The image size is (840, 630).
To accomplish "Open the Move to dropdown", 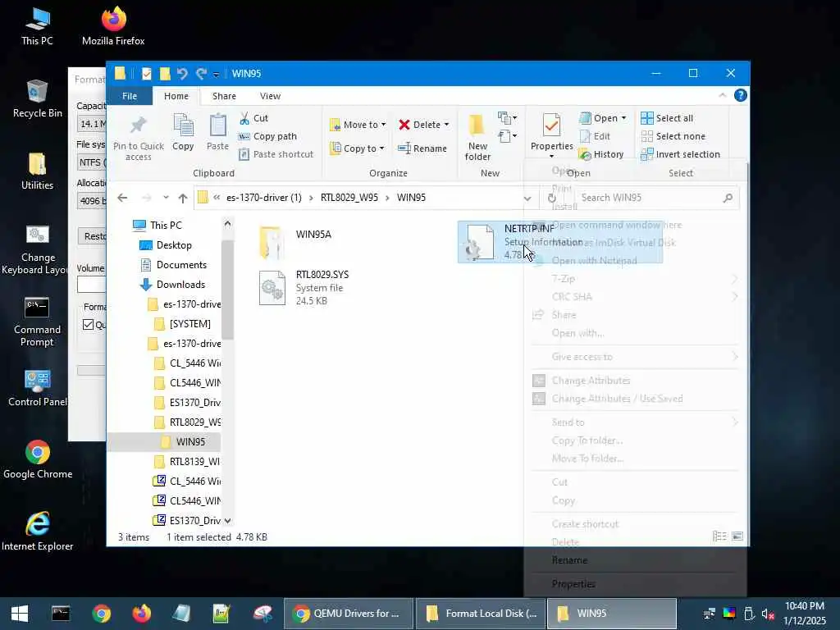I will 357,125.
